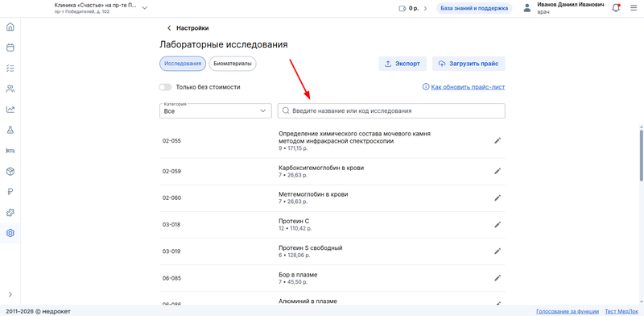This screenshot has width=644, height=316.
Task: Focus the study name or code search field
Action: (391, 111)
